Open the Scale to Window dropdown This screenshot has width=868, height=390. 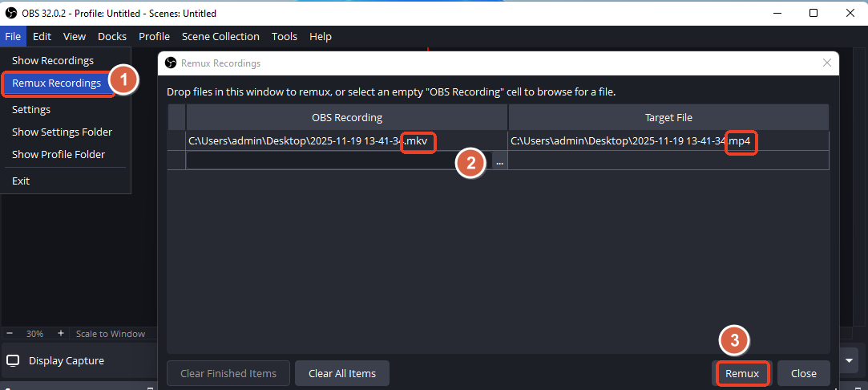pyautogui.click(x=111, y=333)
